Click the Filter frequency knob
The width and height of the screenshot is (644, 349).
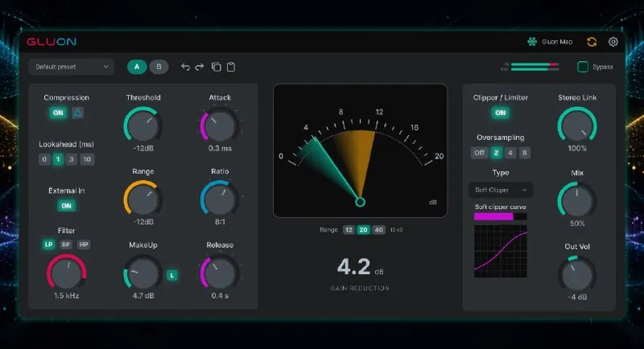[67, 273]
